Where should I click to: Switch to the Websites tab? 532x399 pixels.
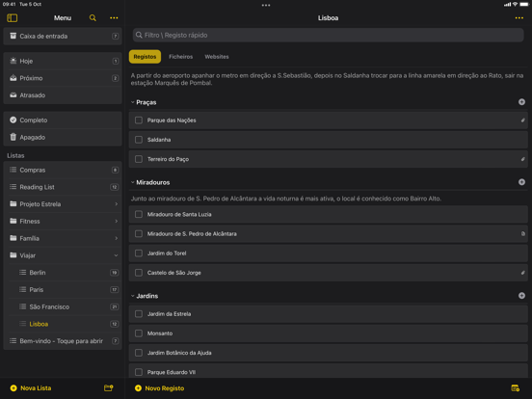click(x=217, y=57)
